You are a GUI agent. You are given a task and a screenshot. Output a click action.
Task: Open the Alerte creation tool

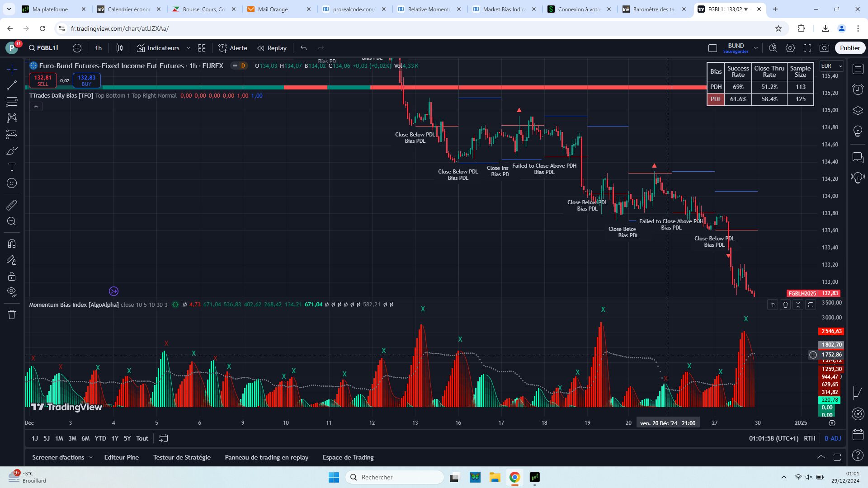tap(233, 48)
